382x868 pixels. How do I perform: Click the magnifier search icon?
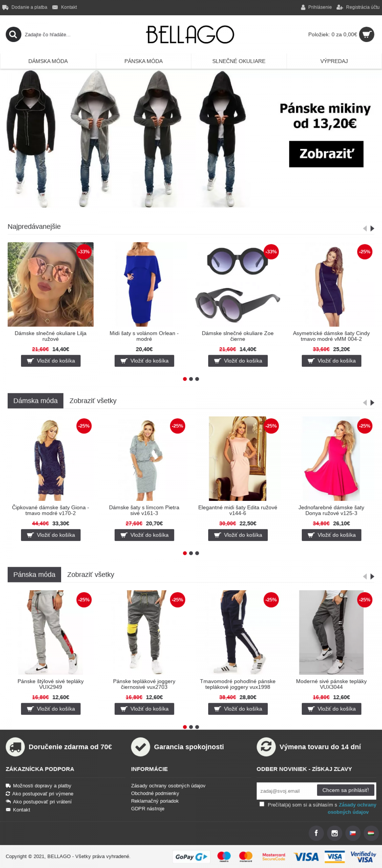13,34
